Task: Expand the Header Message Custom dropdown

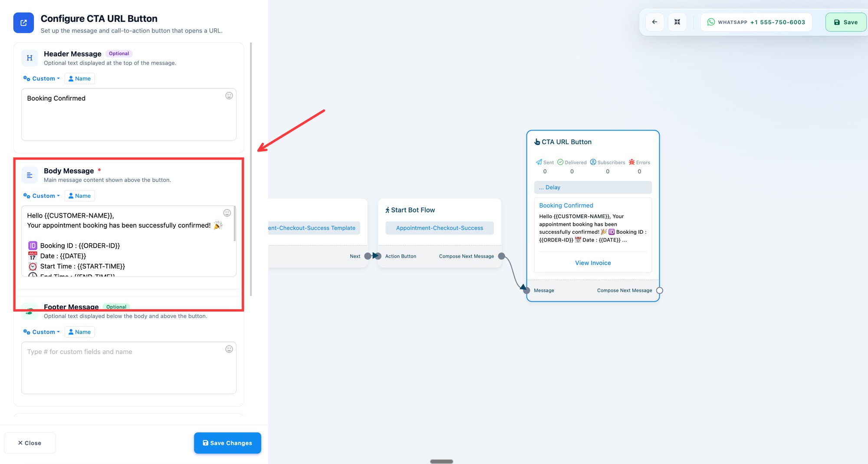Action: click(x=42, y=79)
